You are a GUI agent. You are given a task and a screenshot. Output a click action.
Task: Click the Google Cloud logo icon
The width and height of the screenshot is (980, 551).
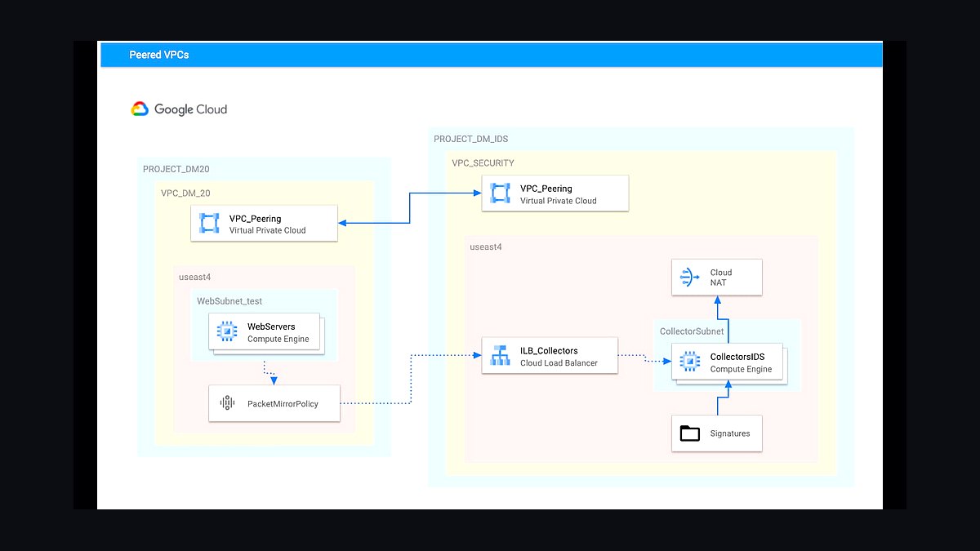(140, 109)
